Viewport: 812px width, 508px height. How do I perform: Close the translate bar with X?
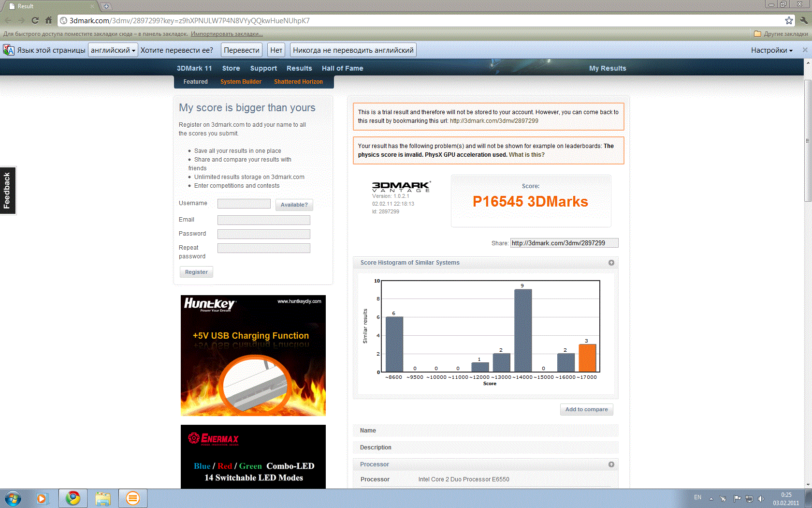(805, 50)
